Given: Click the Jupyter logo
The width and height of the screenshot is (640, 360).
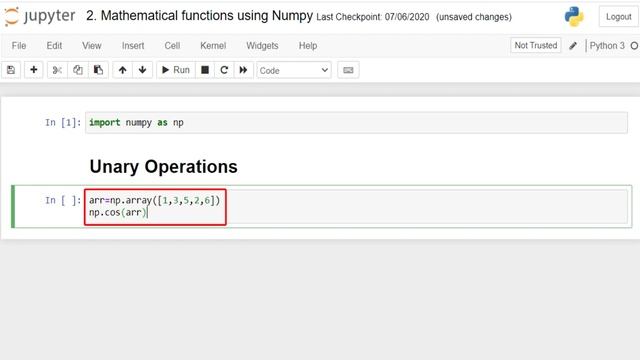Looking at the screenshot, I should 40,16.
